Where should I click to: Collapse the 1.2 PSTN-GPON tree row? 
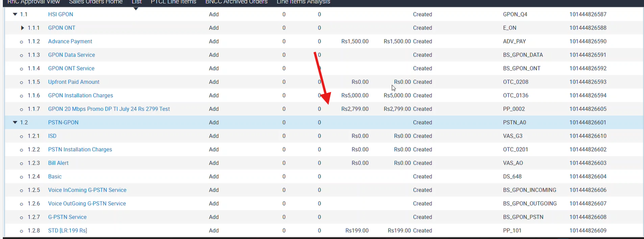click(x=15, y=123)
